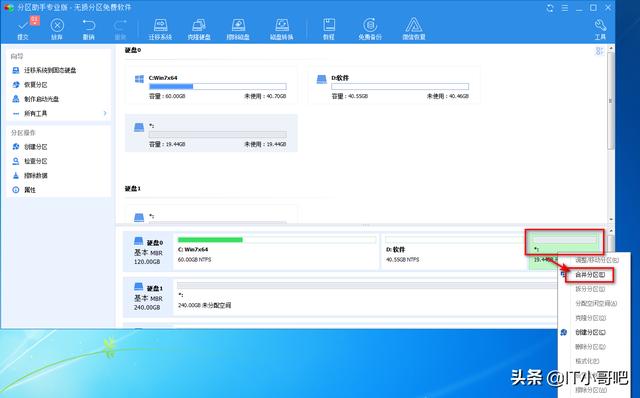Open the 教程 (Tutorial) toolbar icon
This screenshot has width=640, height=398.
coord(329,29)
